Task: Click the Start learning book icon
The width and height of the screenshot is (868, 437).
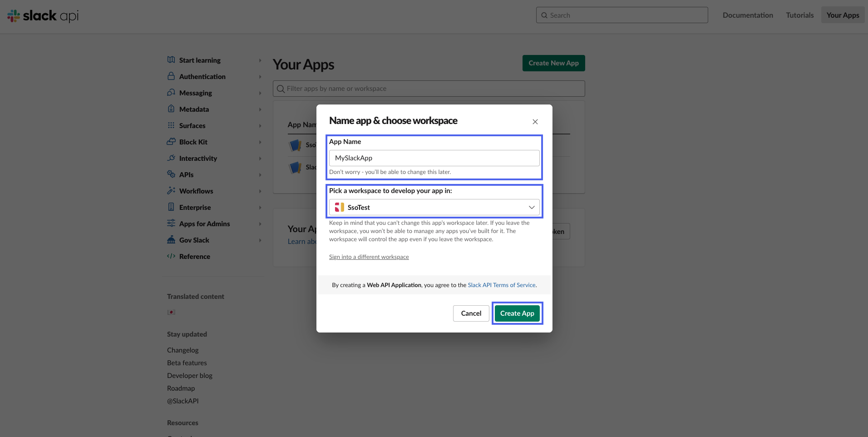Action: click(x=171, y=60)
